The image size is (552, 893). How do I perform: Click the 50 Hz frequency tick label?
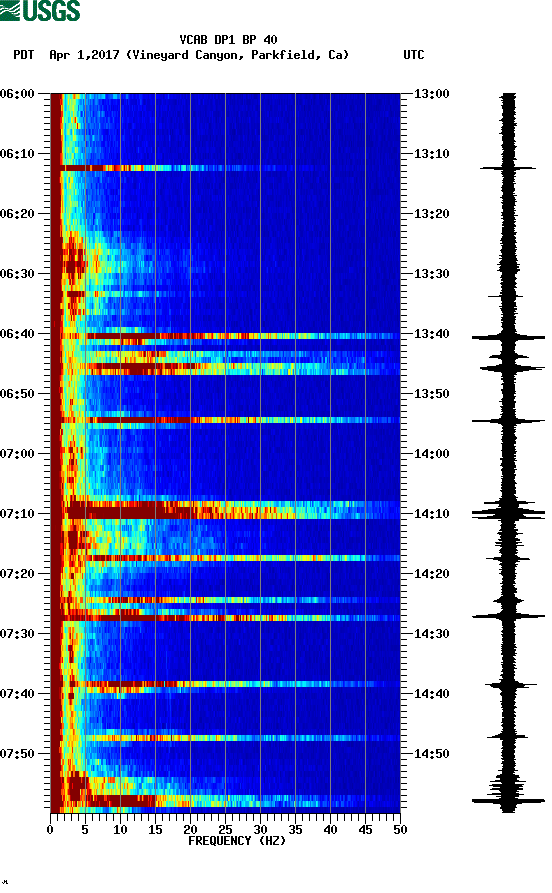pos(400,830)
